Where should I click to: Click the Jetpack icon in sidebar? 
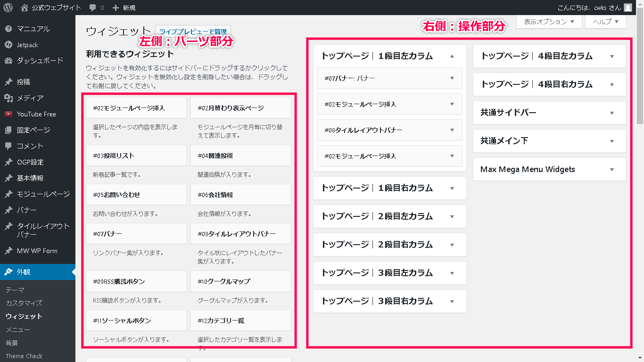[8, 45]
